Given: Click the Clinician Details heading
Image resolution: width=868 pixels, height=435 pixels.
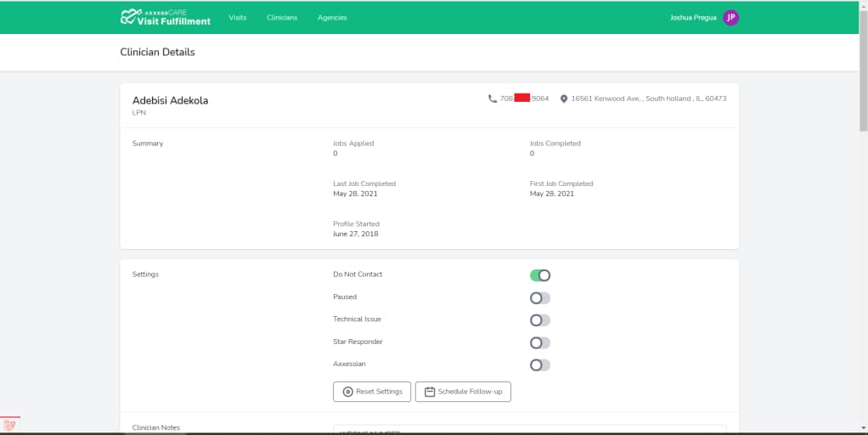Looking at the screenshot, I should [x=157, y=52].
